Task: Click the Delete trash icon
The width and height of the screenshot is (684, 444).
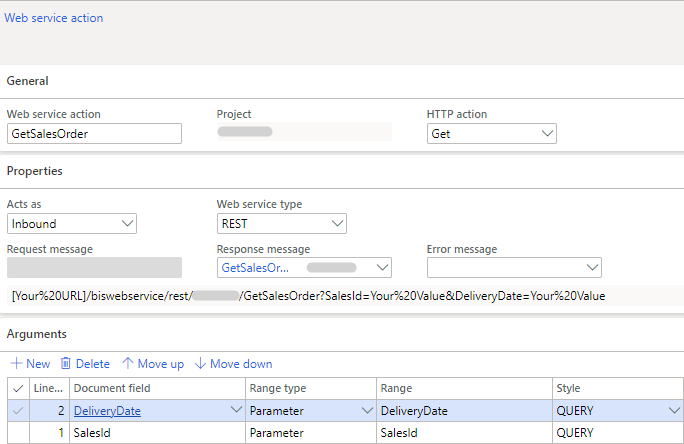Action: pyautogui.click(x=66, y=364)
